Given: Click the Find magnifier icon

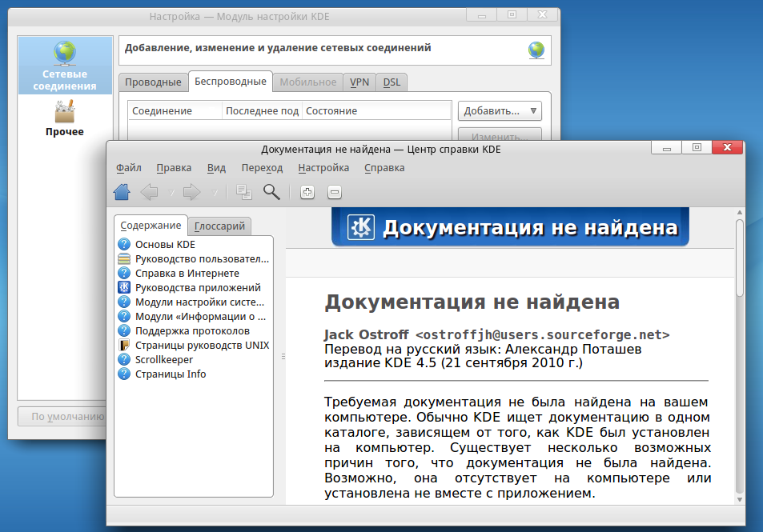Looking at the screenshot, I should (x=271, y=192).
